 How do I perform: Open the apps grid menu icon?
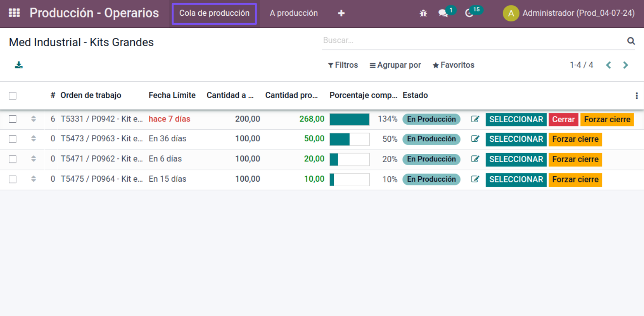(x=14, y=13)
